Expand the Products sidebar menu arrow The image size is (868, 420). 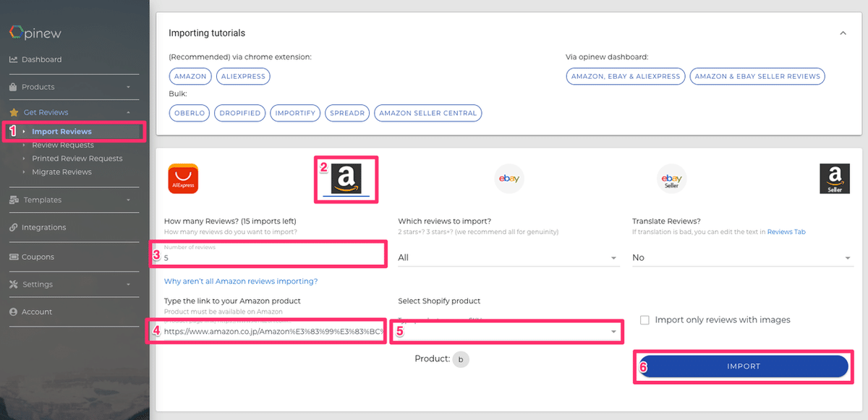point(128,87)
